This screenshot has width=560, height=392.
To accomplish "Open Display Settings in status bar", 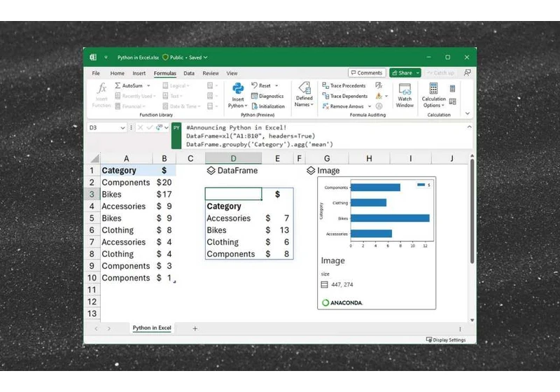I will [x=446, y=340].
